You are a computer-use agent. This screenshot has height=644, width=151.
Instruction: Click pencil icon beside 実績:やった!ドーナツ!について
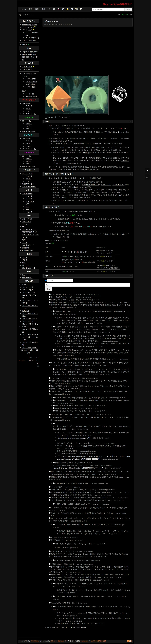pyautogui.click(x=72, y=173)
